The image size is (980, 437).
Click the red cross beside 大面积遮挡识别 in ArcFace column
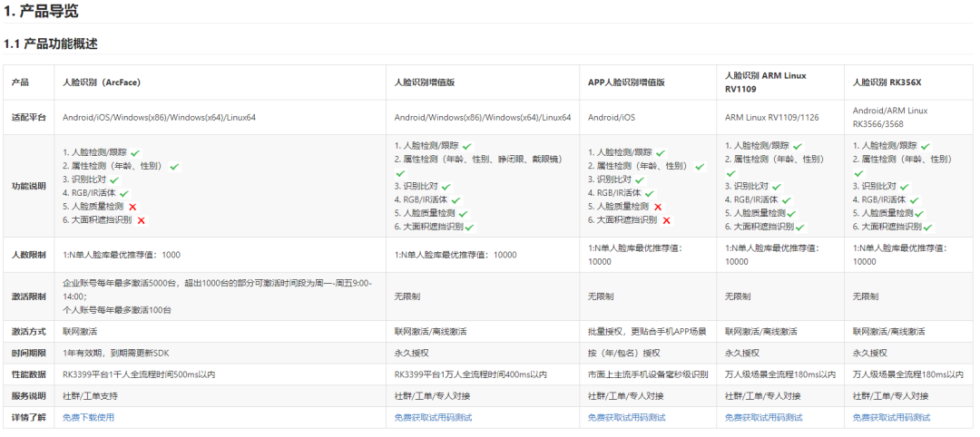142,220
